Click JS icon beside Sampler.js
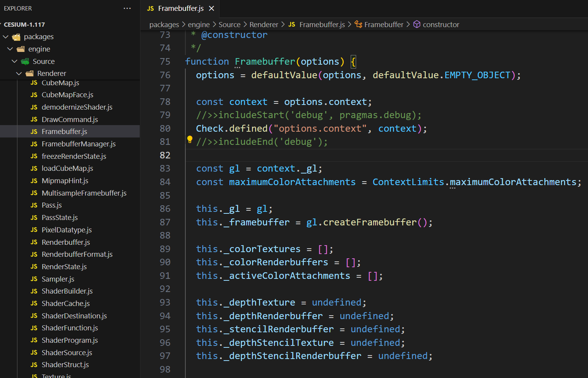This screenshot has height=378, width=588. point(34,279)
